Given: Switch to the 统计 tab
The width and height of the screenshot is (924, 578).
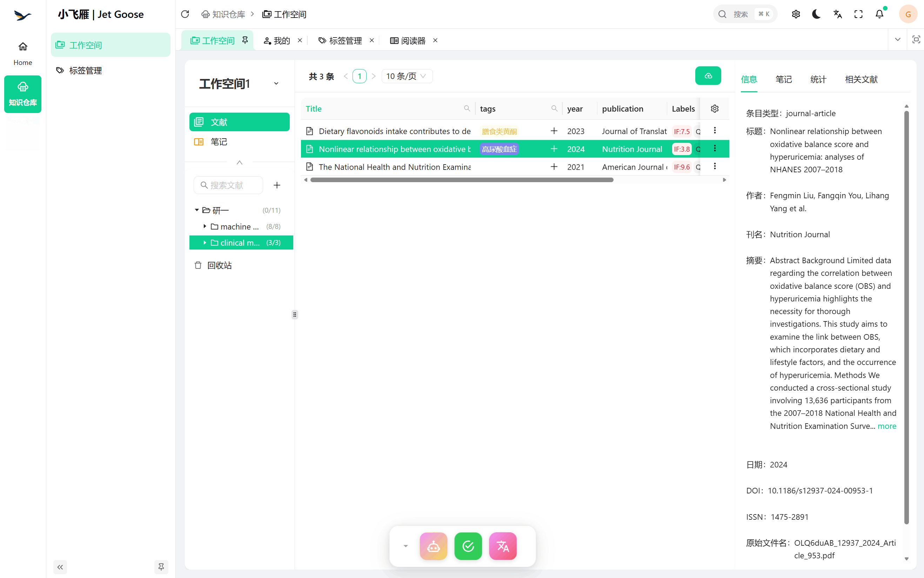Looking at the screenshot, I should (818, 79).
